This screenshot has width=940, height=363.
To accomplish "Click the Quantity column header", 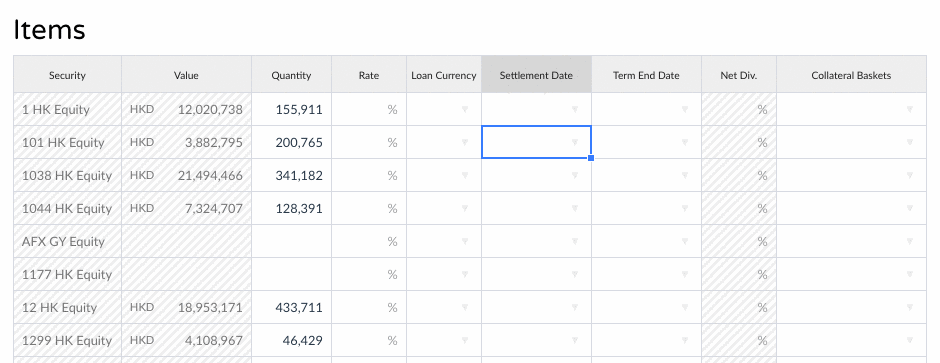I will point(291,75).
